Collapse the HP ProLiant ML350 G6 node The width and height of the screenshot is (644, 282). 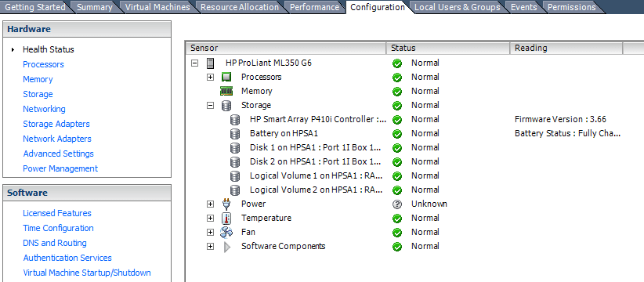[x=195, y=63]
